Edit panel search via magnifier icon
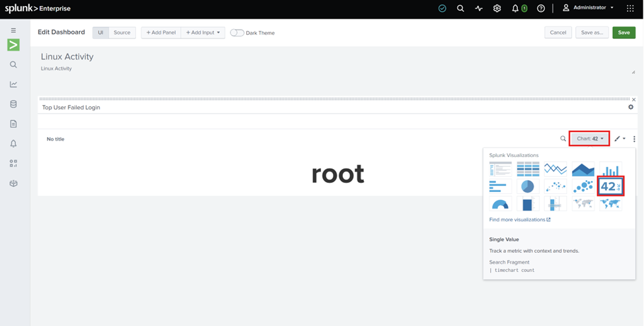The width and height of the screenshot is (644, 326). [x=563, y=139]
